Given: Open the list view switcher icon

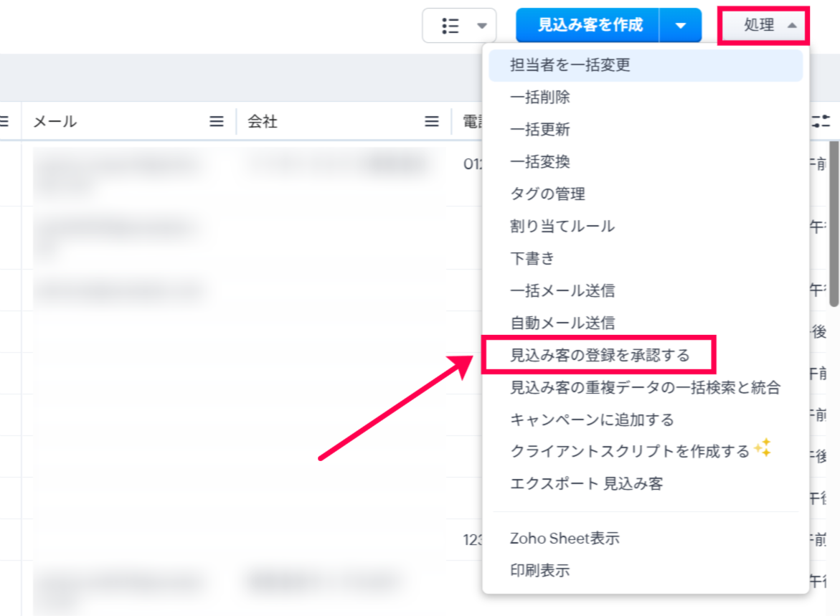Looking at the screenshot, I should [450, 26].
